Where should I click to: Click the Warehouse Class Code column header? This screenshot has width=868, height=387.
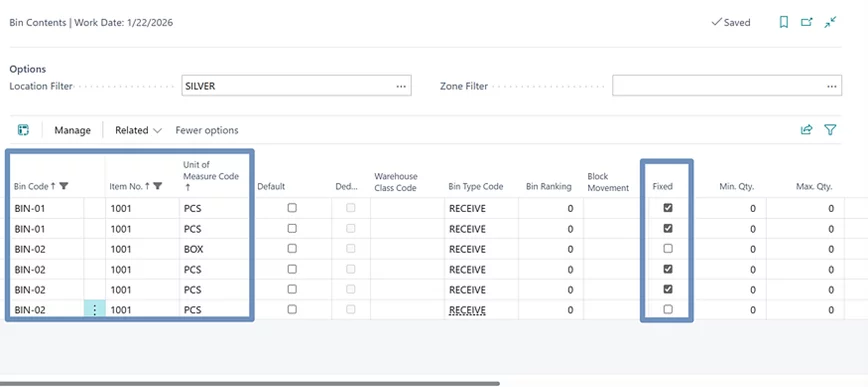click(x=396, y=182)
